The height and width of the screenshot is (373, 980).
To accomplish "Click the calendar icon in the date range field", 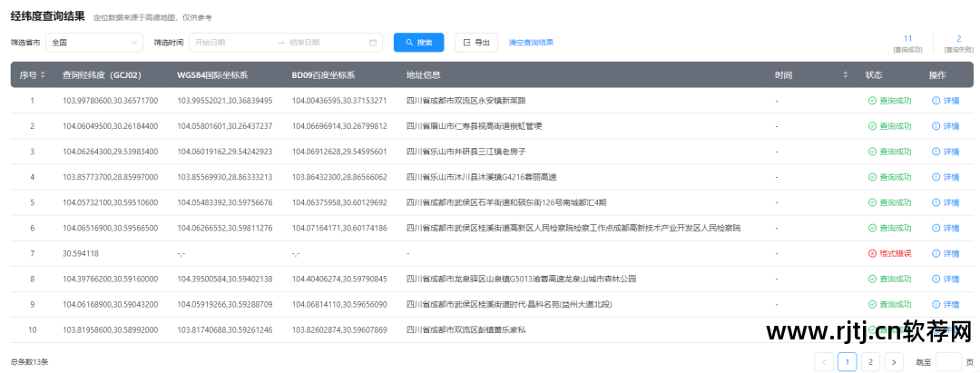I will tap(373, 43).
